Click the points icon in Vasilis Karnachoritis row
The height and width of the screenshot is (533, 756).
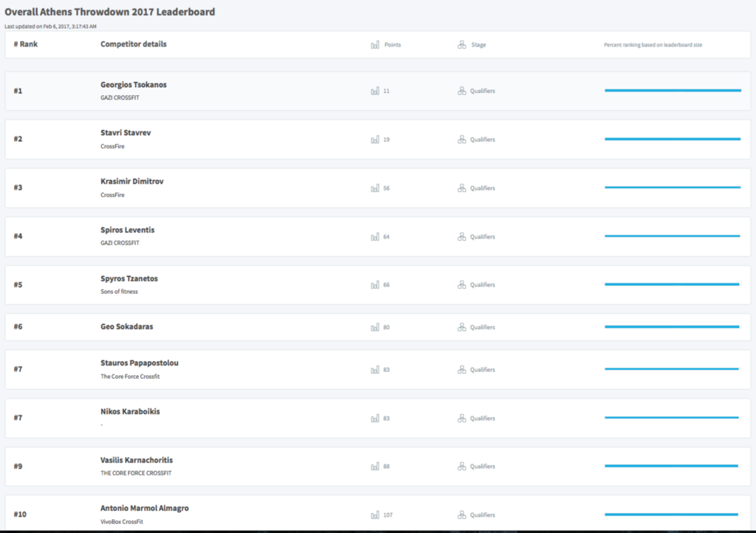[x=374, y=467]
